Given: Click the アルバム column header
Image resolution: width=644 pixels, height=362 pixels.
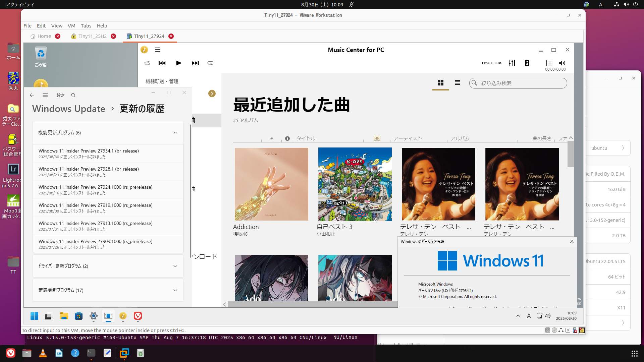Looking at the screenshot, I should pyautogui.click(x=460, y=138).
